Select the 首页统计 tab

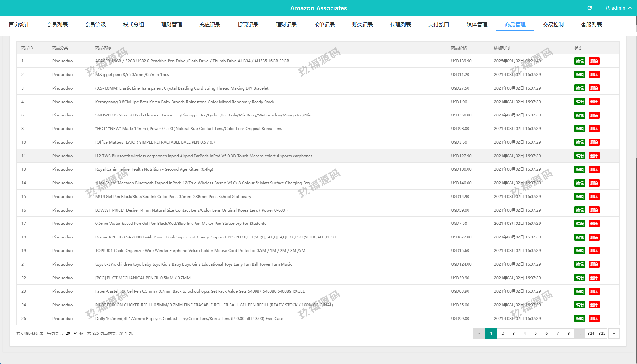pyautogui.click(x=19, y=25)
